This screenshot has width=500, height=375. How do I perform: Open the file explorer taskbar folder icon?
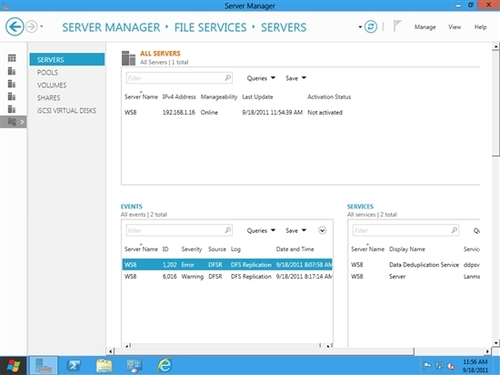point(104,365)
